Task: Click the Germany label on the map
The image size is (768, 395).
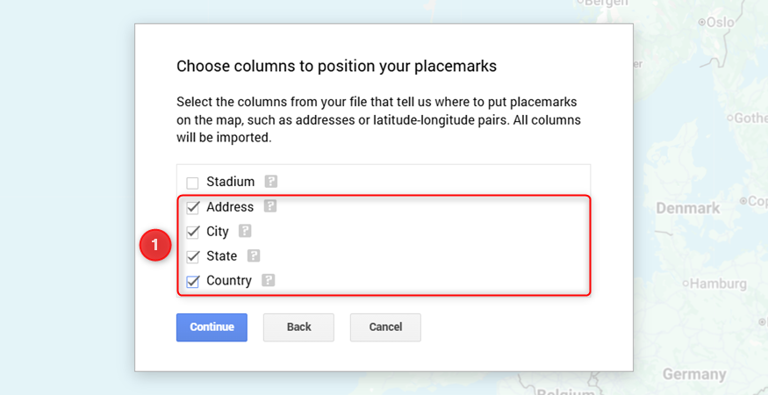Action: (694, 374)
